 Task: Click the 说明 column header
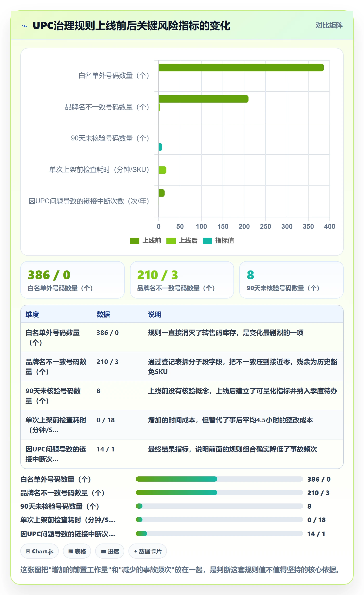155,314
